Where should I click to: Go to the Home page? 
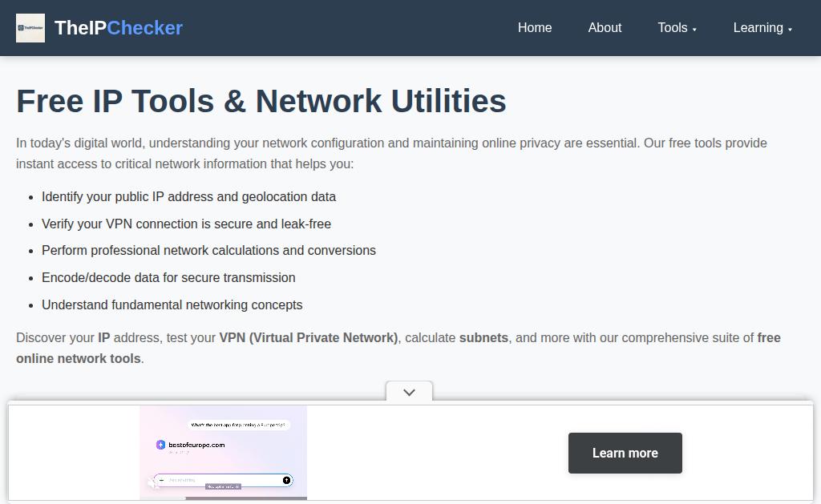pyautogui.click(x=535, y=28)
